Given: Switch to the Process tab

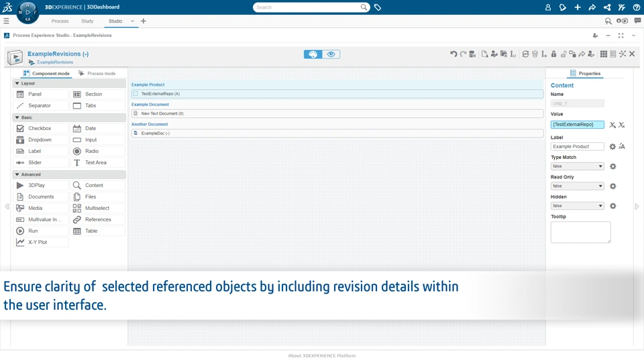Looking at the screenshot, I should (60, 21).
